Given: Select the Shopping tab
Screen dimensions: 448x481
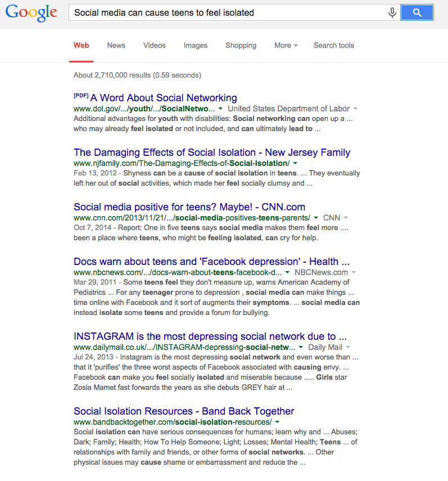Looking at the screenshot, I should click(x=241, y=46).
